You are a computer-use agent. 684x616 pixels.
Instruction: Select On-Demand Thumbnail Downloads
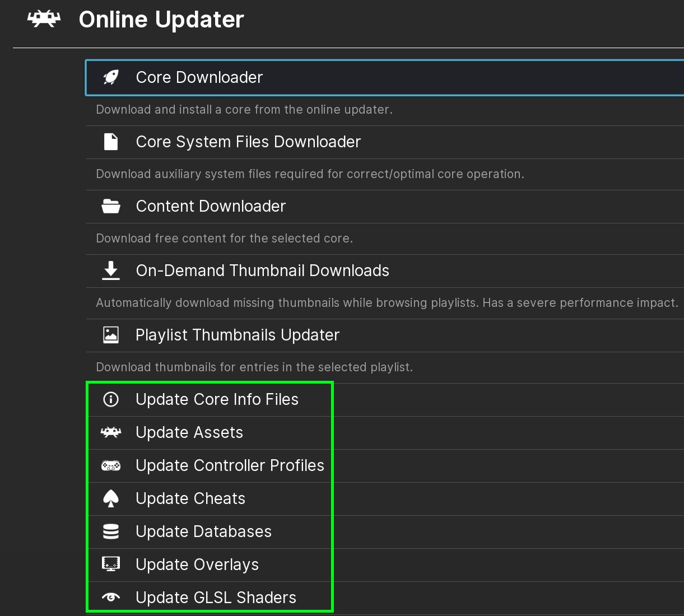(385, 271)
